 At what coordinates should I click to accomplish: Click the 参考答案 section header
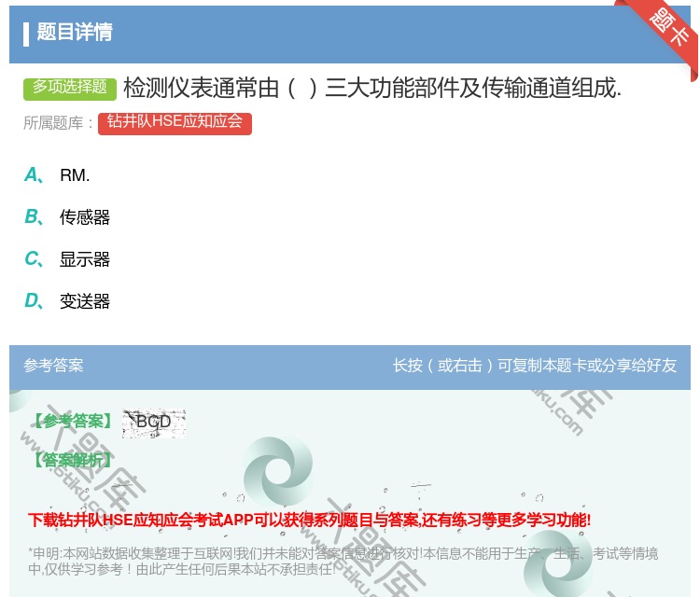[x=53, y=366]
